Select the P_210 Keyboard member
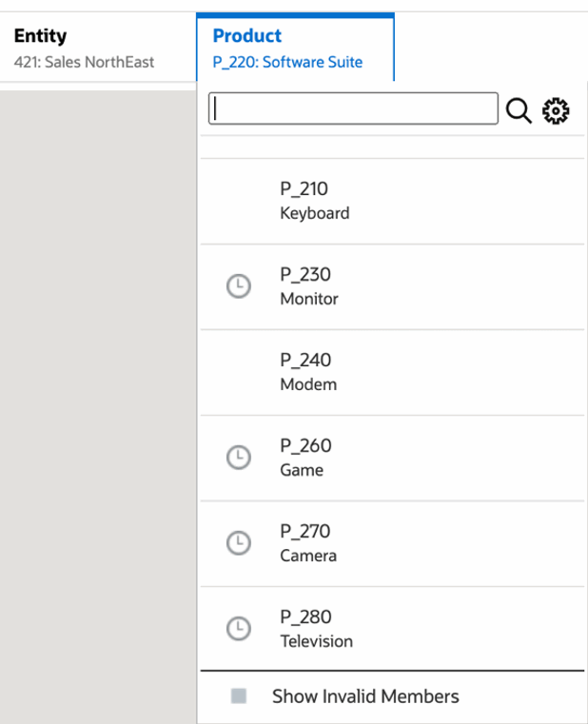 [x=315, y=201]
